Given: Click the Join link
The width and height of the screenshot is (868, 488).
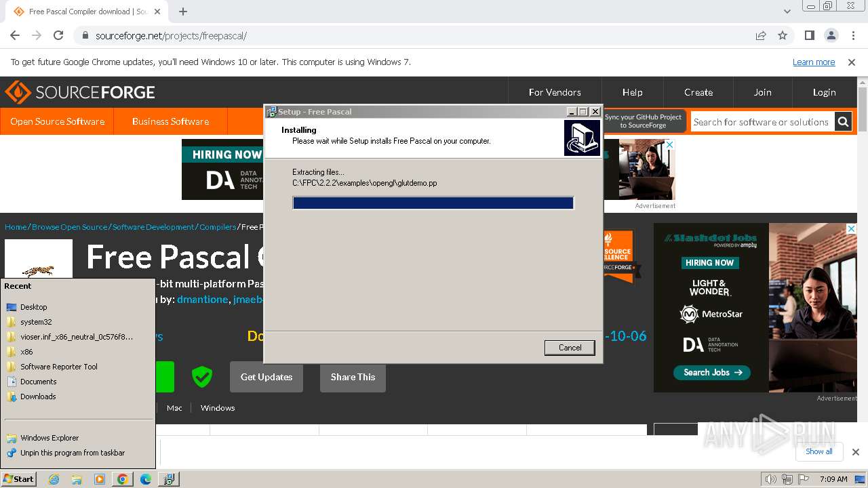Looking at the screenshot, I should click(762, 92).
